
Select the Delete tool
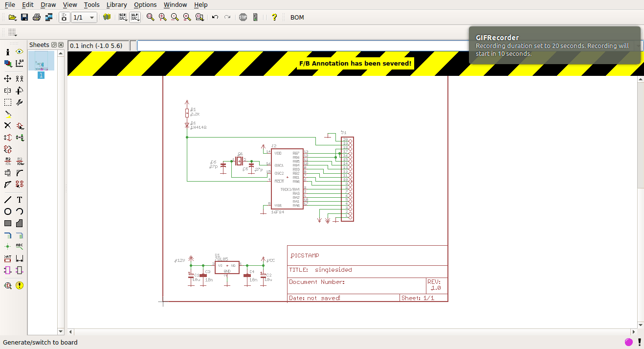[x=8, y=126]
